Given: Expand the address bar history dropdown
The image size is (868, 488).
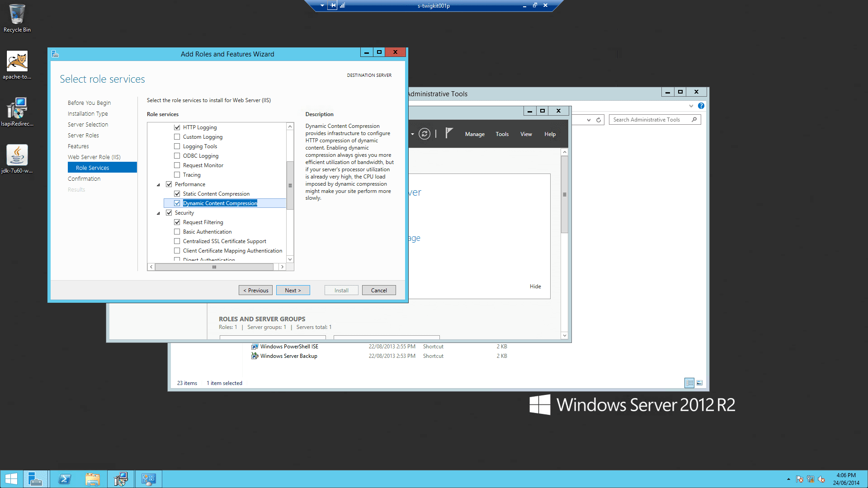Looking at the screenshot, I should pyautogui.click(x=589, y=120).
